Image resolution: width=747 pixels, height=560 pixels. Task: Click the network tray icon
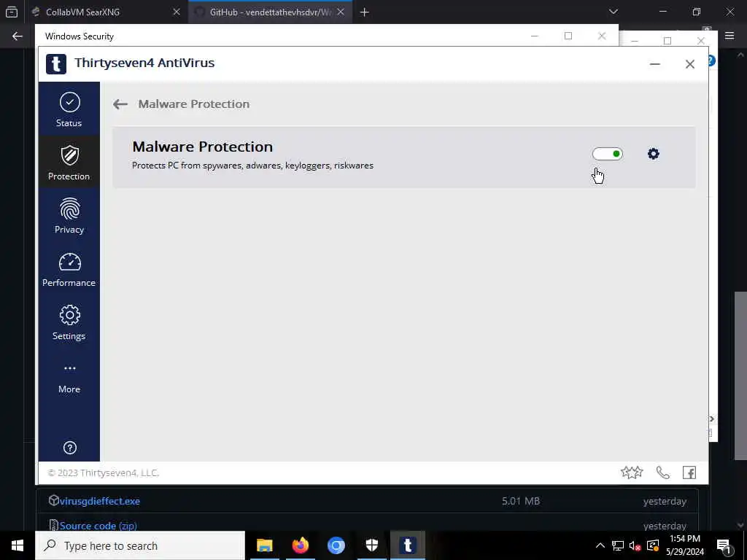pyautogui.click(x=618, y=545)
